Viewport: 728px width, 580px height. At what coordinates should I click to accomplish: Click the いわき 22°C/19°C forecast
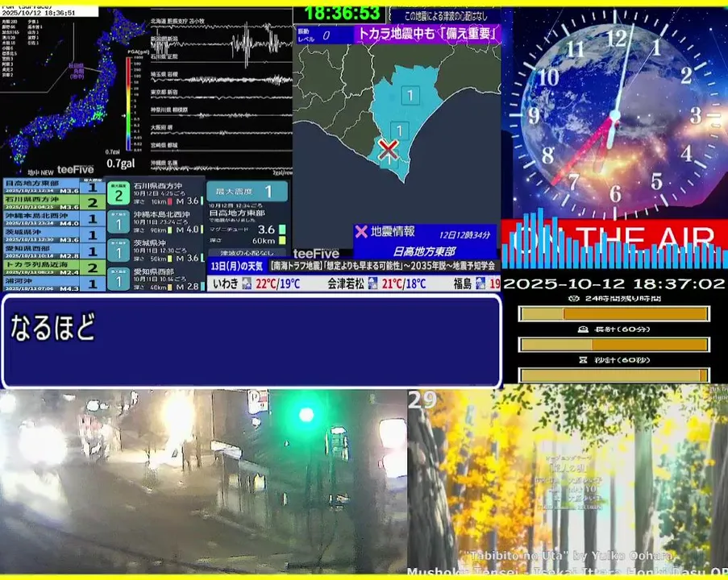[256, 284]
